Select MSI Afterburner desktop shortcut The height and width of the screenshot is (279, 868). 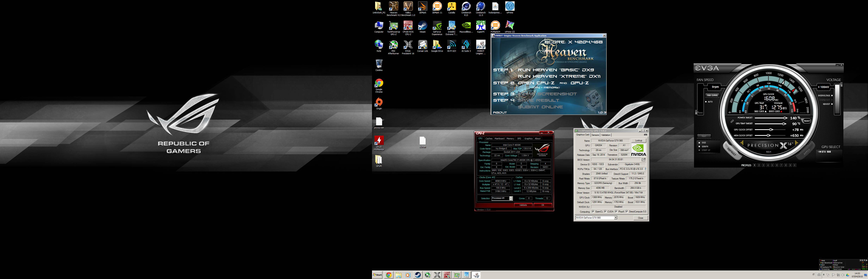point(394,47)
